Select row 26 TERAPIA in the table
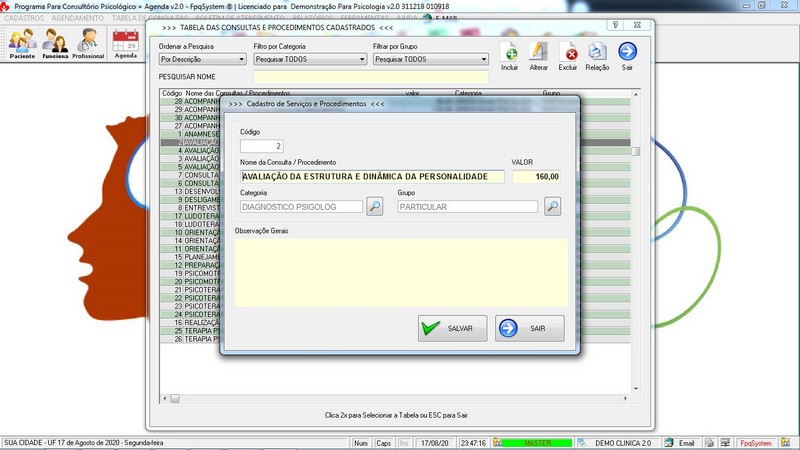The height and width of the screenshot is (450, 800). coord(190,339)
